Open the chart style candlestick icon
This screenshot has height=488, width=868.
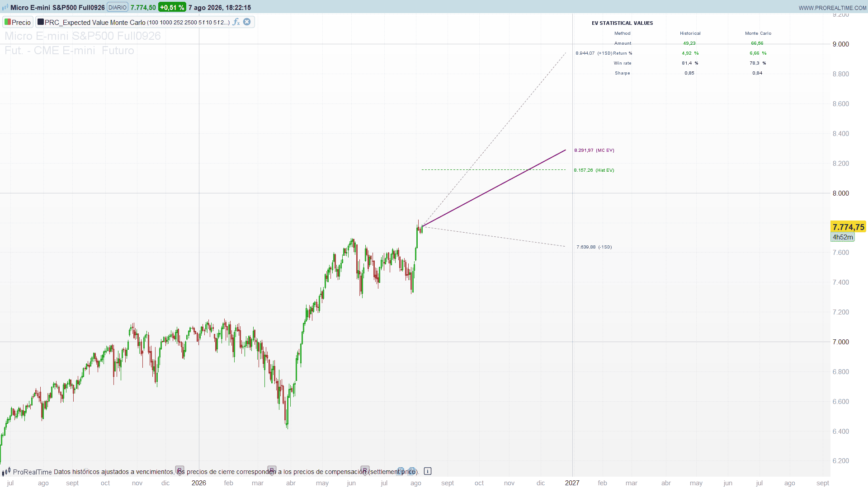(x=5, y=8)
